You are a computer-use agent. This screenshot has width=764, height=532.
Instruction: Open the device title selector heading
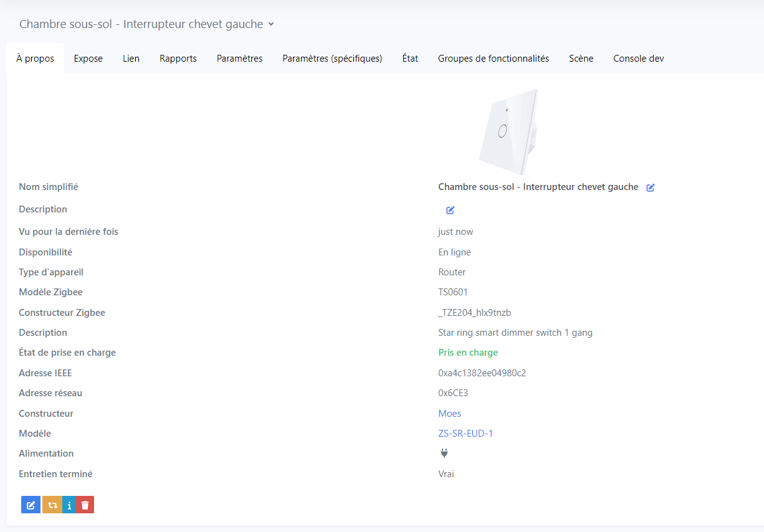point(141,24)
